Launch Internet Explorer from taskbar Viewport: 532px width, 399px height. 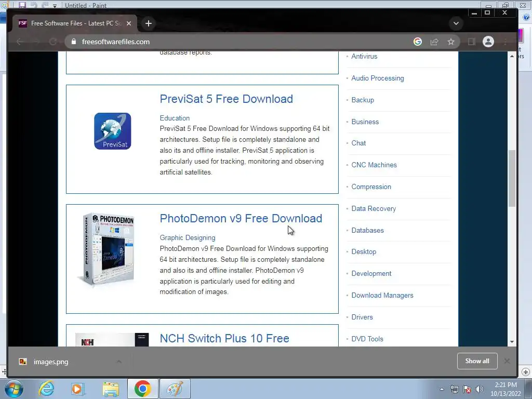pyautogui.click(x=46, y=389)
